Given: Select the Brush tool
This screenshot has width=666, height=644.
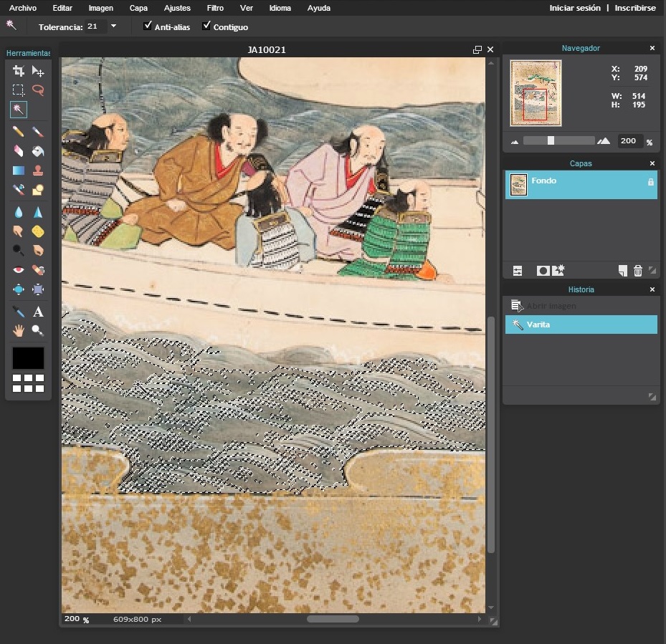Looking at the screenshot, I should coord(38,131).
